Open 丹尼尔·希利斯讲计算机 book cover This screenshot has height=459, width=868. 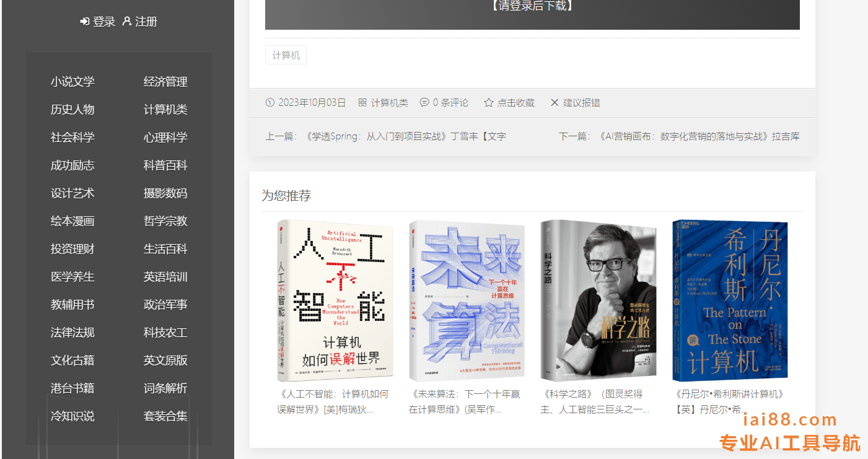[730, 300]
